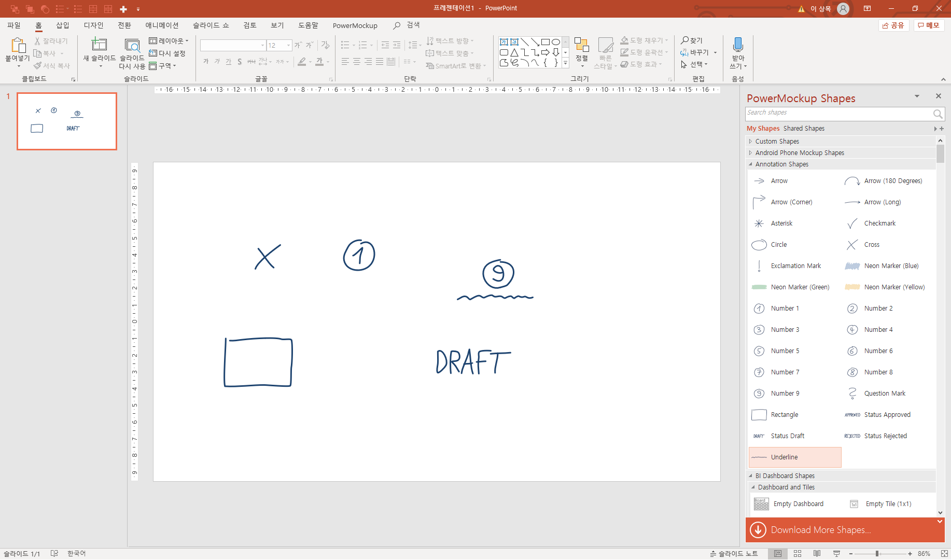Click the search magnifier in shapes panel
The width and height of the screenshot is (951, 560).
[x=938, y=114]
